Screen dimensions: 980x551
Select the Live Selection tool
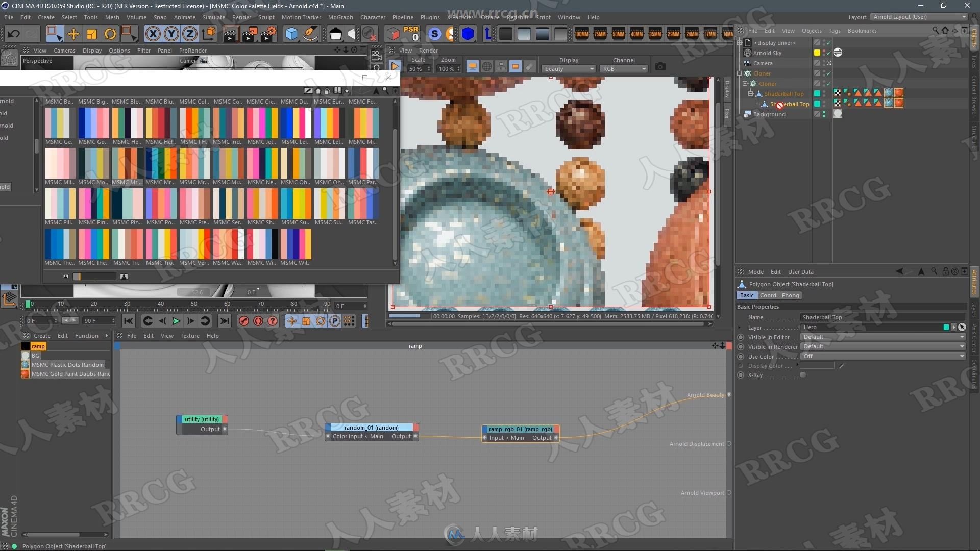(x=54, y=34)
